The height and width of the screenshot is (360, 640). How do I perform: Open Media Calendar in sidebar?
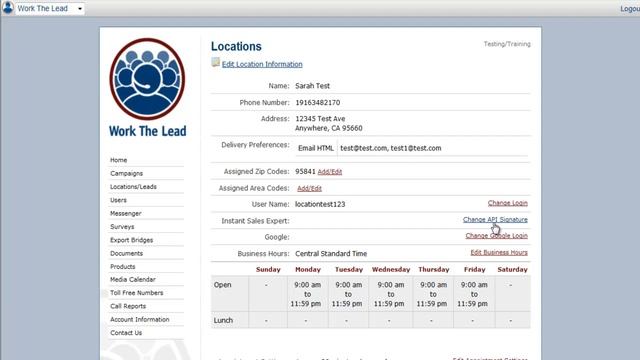pyautogui.click(x=133, y=280)
